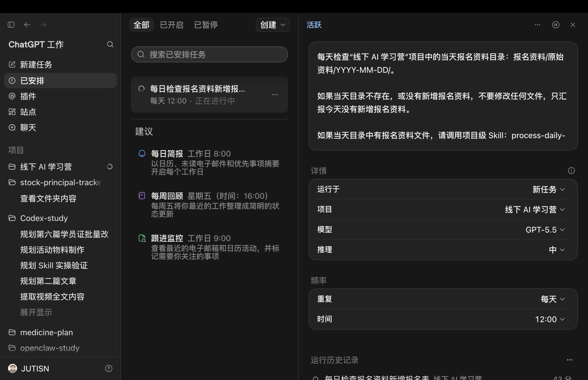Open the stock-principal-tracker project
This screenshot has width=588, height=380.
point(60,182)
